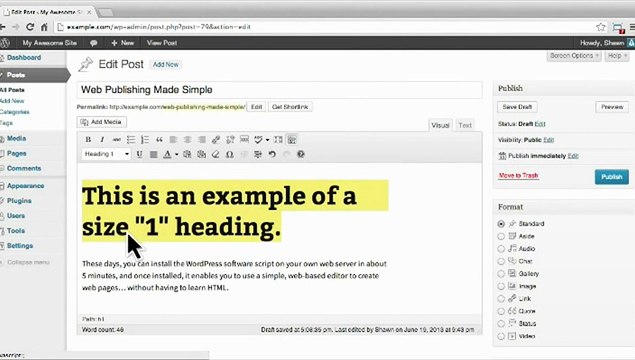Select the Standard post format
Image resolution: width=635 pixels, height=360 pixels.
[501, 224]
